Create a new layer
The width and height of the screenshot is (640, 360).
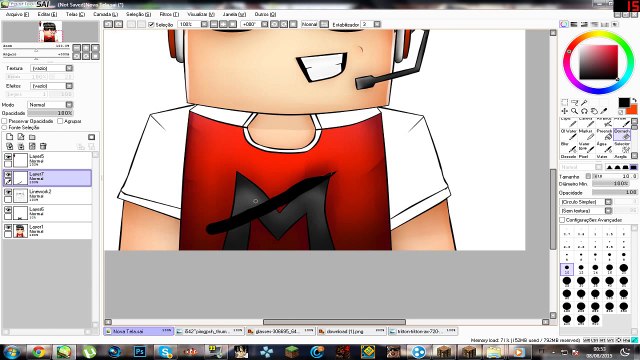click(9, 137)
